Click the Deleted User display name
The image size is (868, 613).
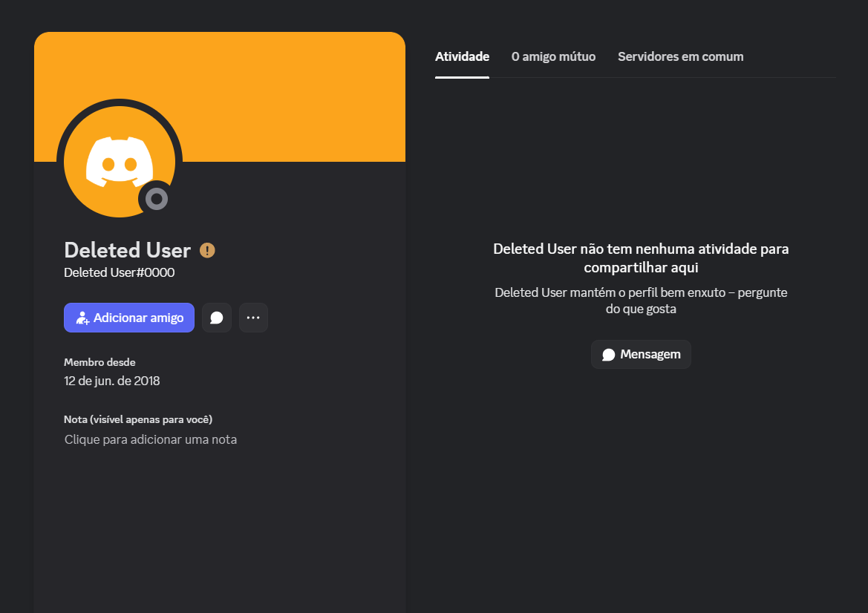[x=127, y=250]
